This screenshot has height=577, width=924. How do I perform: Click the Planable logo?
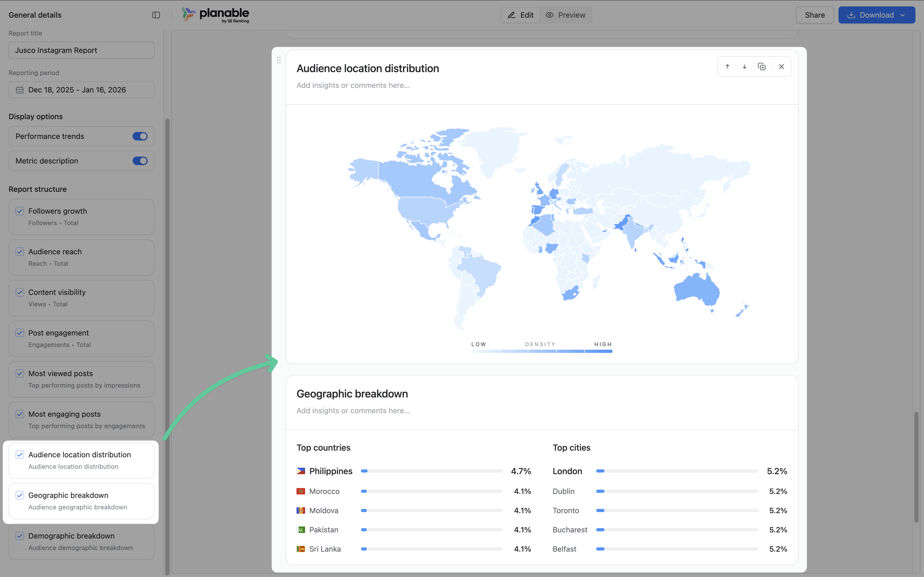pyautogui.click(x=215, y=14)
